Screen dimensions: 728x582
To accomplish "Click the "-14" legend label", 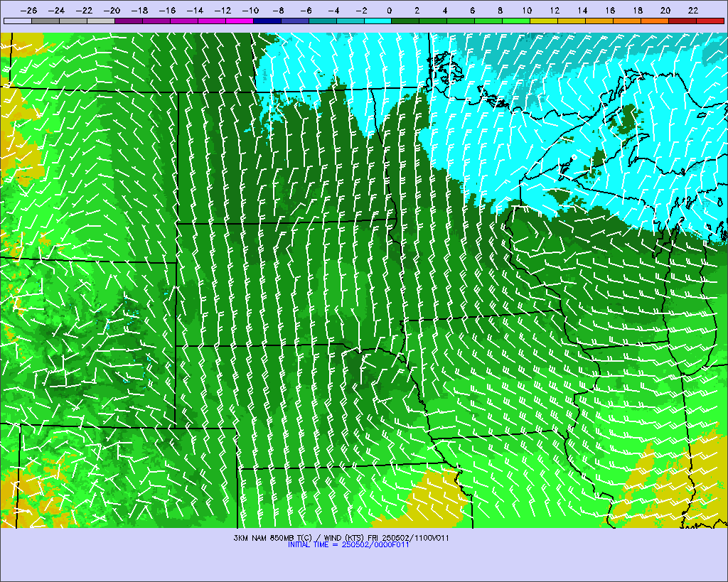I will pos(195,10).
